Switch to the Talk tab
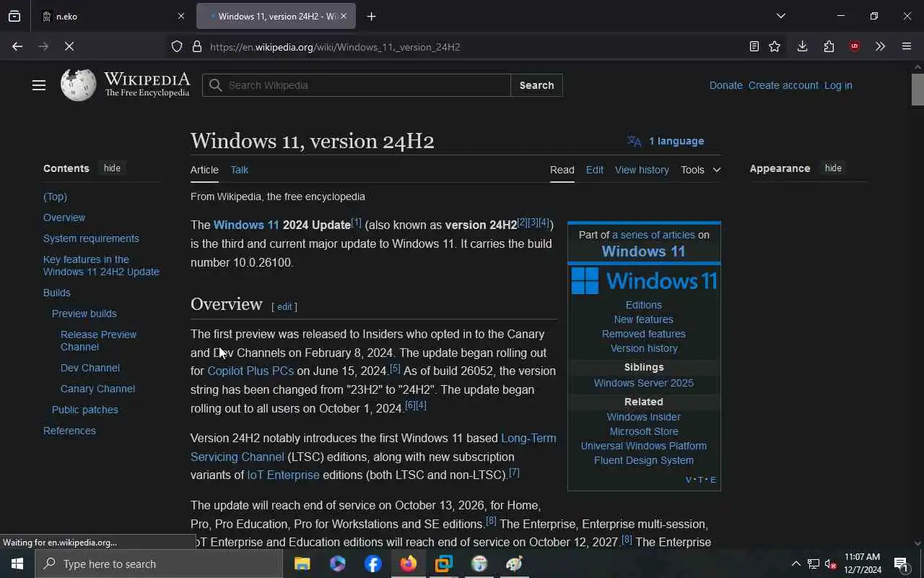The height and width of the screenshot is (578, 924). tap(239, 170)
